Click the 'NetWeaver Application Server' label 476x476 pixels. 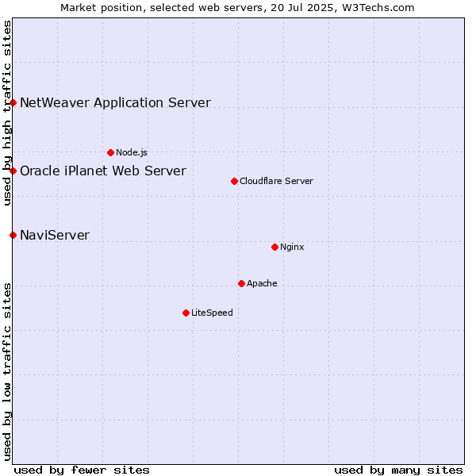pos(115,102)
